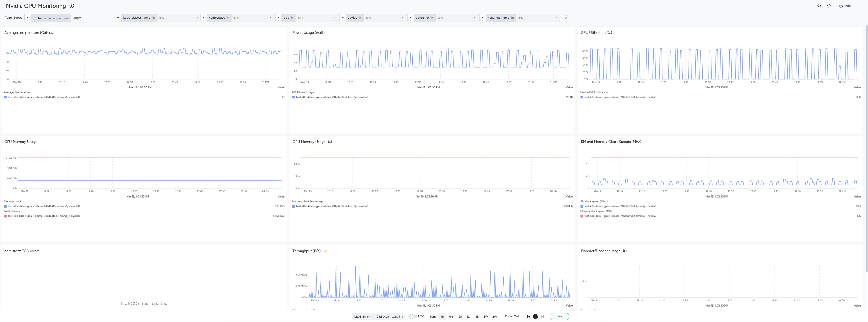Click the Throughput panel warning icon
The height and width of the screenshot is (322, 868).
click(325, 251)
